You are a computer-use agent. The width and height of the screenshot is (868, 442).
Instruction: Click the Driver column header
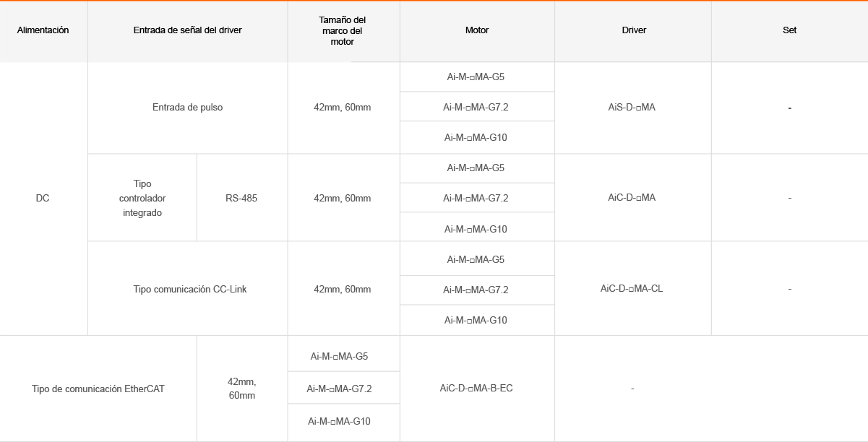click(x=634, y=30)
